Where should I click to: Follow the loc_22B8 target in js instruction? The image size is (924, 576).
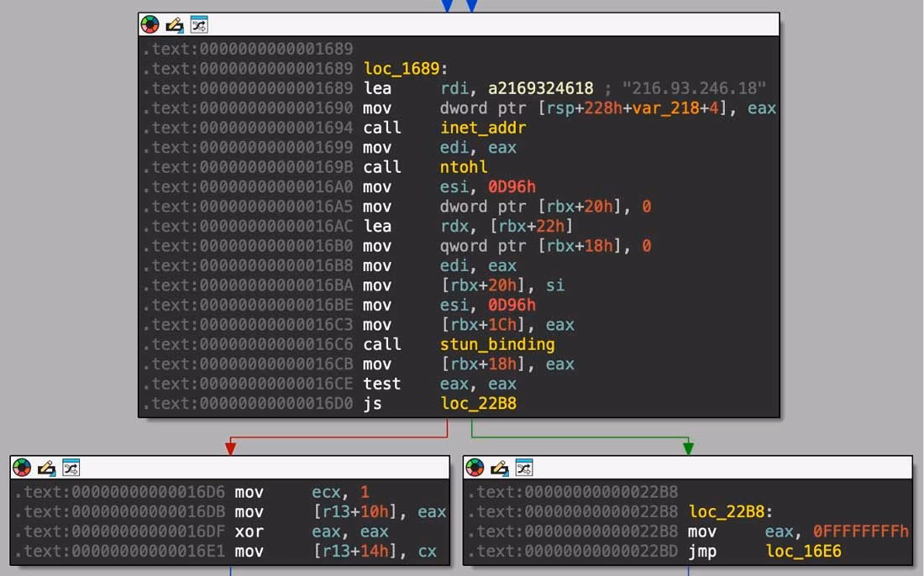click(478, 404)
